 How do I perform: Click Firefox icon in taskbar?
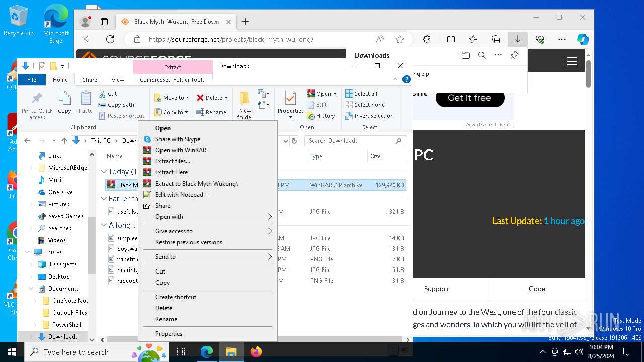pos(256,352)
